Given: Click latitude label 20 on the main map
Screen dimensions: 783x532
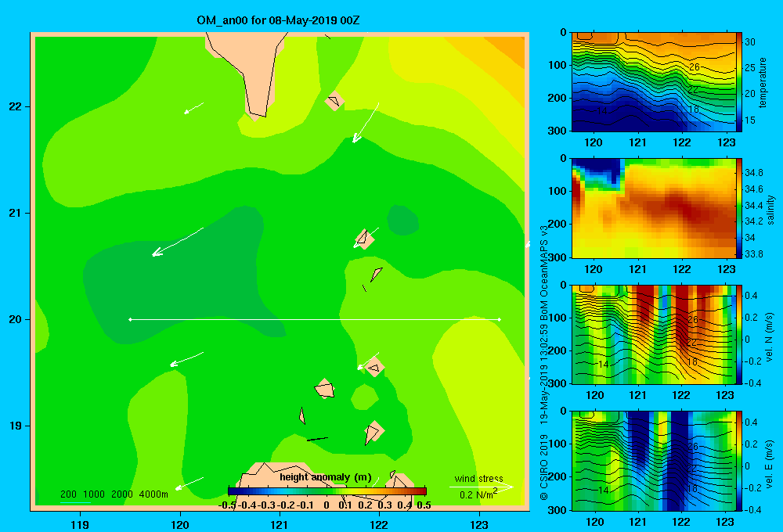Looking at the screenshot, I should [x=16, y=319].
